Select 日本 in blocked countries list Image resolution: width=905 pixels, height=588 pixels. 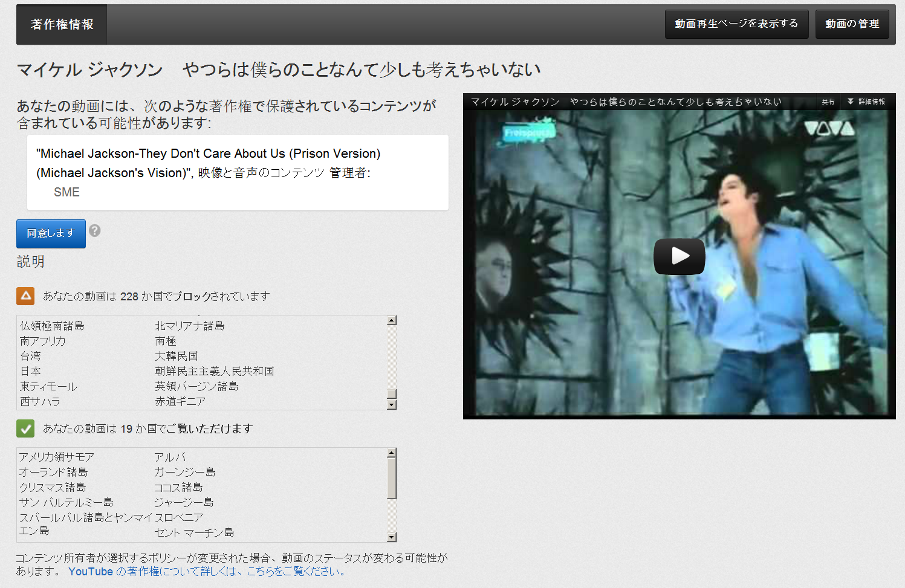[x=30, y=371]
